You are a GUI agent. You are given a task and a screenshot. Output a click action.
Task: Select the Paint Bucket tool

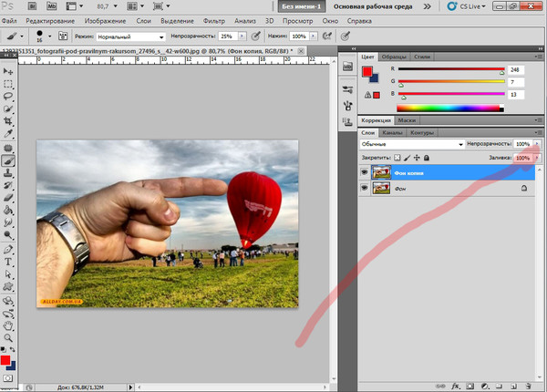pyautogui.click(x=8, y=211)
